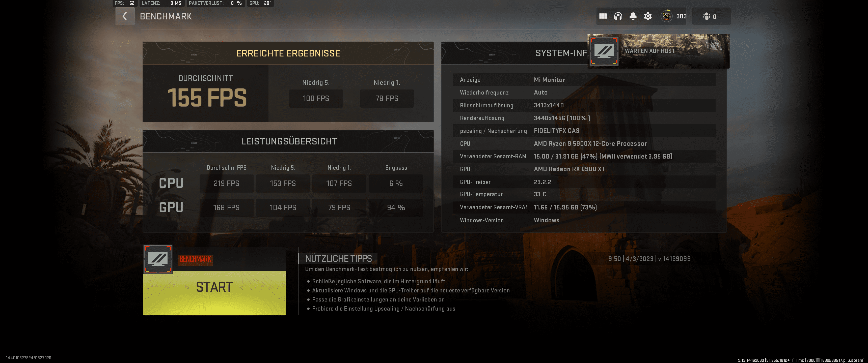Select the Erreichte Ergebnisse header
Screen dimensions: 868x363
pos(288,53)
